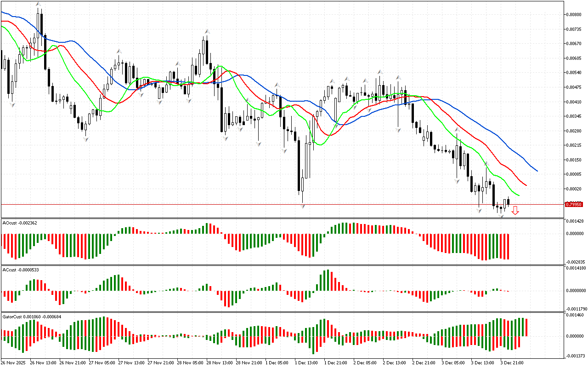The image size is (588, 368).
Task: Click the fractal arrow above the 28 Nov peak
Action: pos(207,32)
